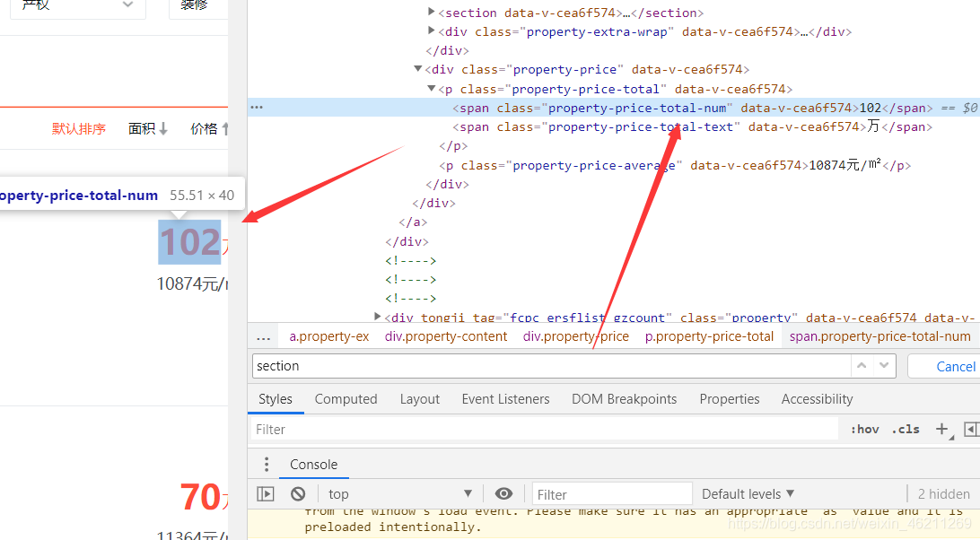980x540 pixels.
Task: Click the Styles filter field
Action: point(544,430)
